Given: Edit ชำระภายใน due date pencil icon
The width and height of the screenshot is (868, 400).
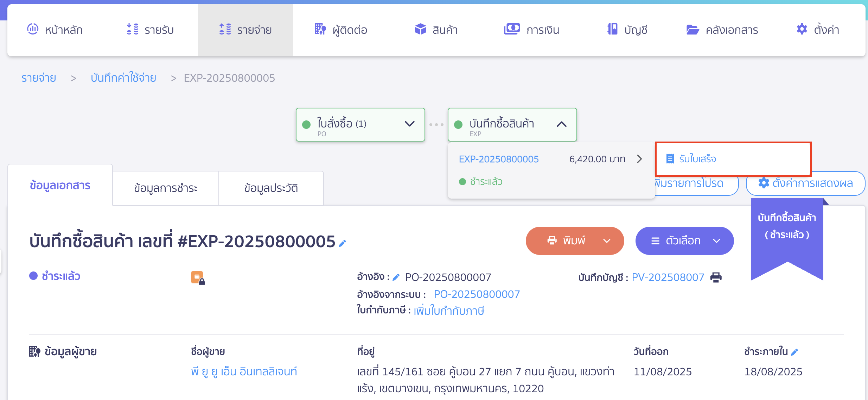Looking at the screenshot, I should click(x=794, y=352).
